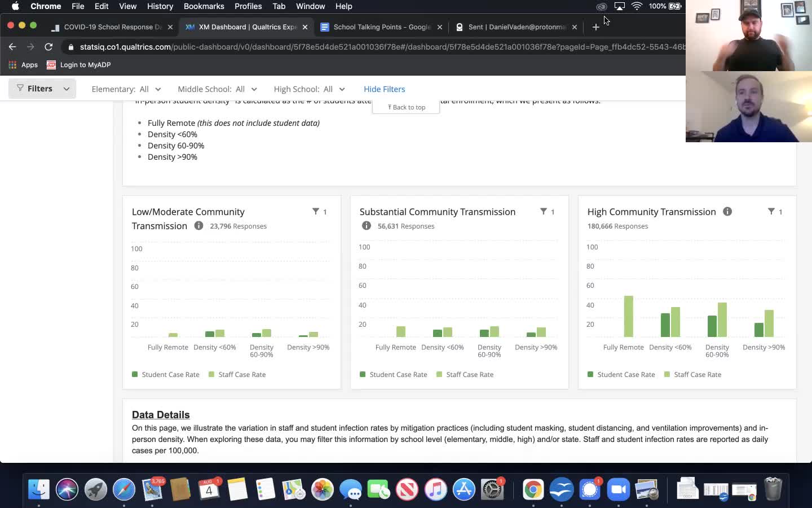Image resolution: width=812 pixels, height=508 pixels.
Task: Open Launchpad from the dock
Action: point(95,489)
